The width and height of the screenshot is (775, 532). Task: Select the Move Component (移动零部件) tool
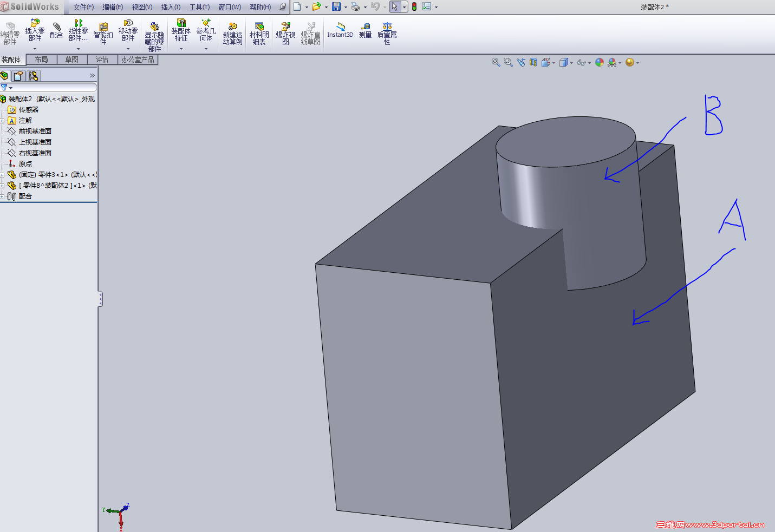128,30
